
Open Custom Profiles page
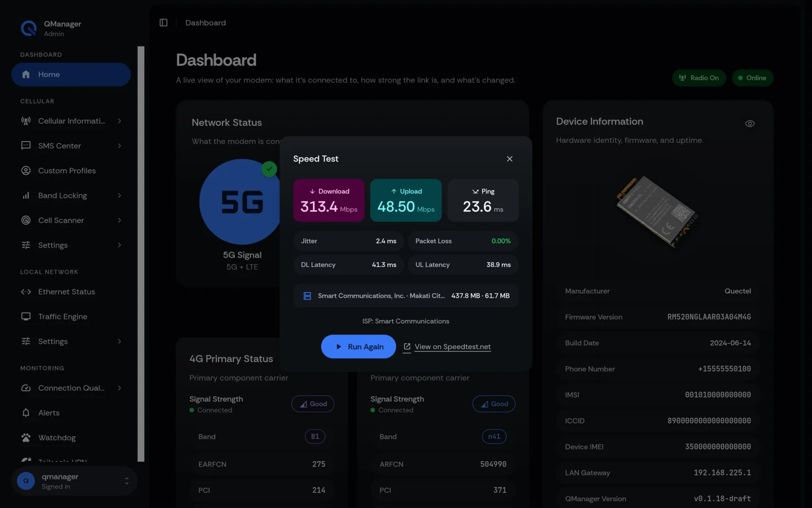click(x=71, y=171)
